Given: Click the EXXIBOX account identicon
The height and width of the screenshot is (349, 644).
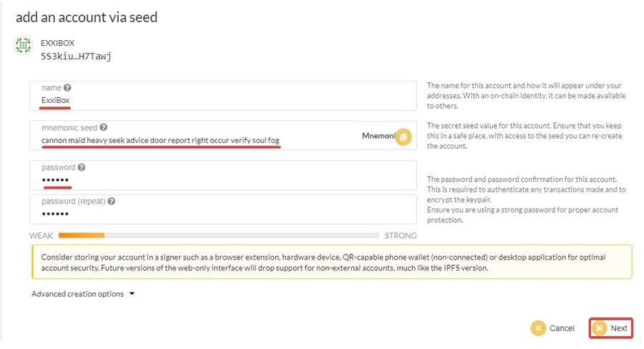Looking at the screenshot, I should [x=24, y=45].
